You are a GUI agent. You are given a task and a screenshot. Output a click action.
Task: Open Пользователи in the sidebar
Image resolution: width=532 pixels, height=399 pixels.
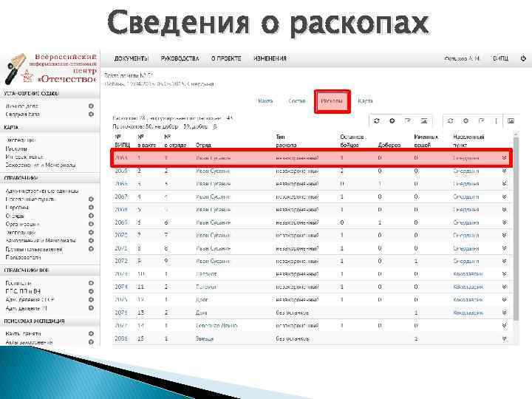pos(23,258)
